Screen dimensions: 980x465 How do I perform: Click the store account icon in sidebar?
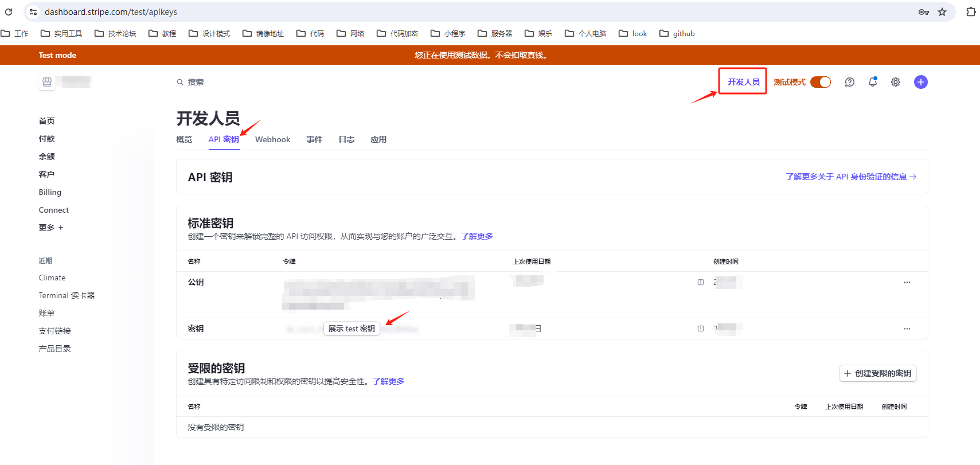(47, 82)
